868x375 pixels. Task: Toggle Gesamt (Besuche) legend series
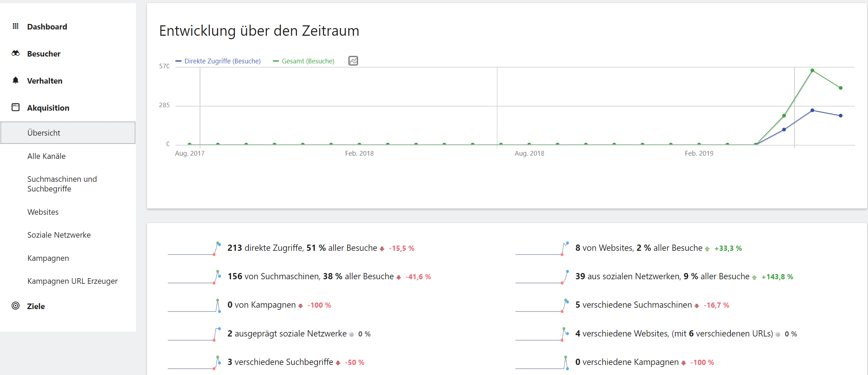[304, 61]
